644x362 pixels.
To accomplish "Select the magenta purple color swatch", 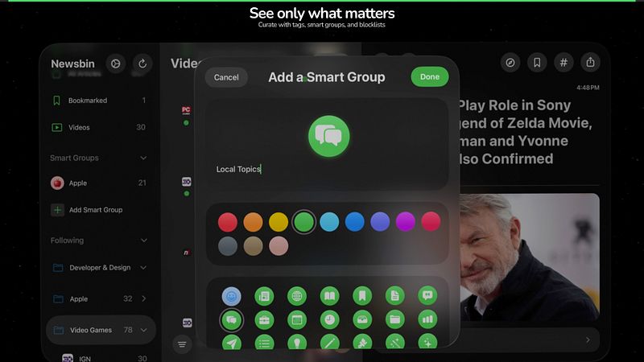I will (406, 222).
